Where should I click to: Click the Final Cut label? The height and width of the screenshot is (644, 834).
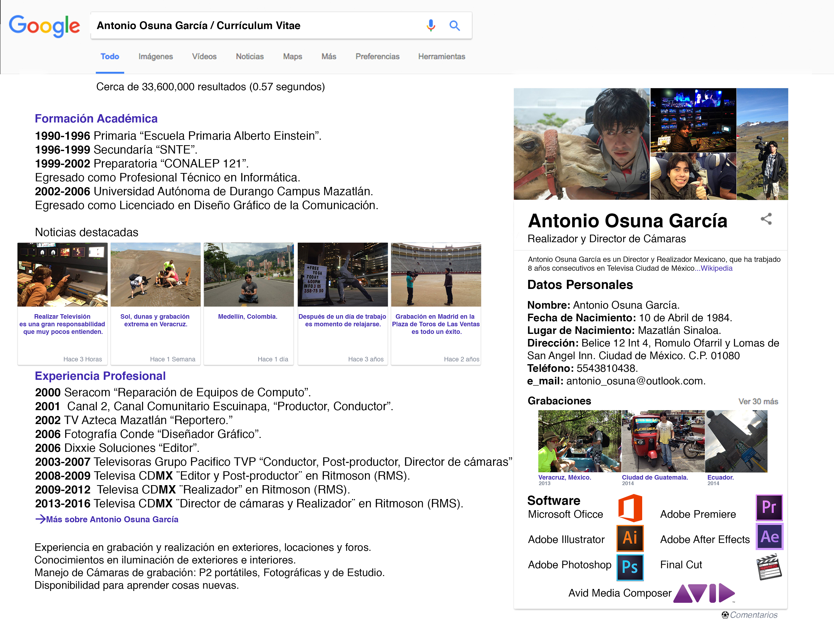pyautogui.click(x=681, y=565)
